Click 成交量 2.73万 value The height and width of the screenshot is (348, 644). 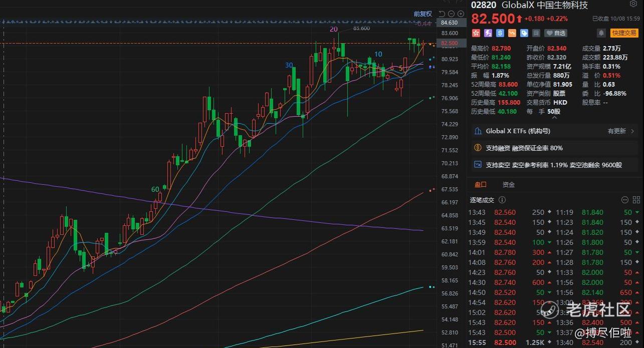[x=611, y=49]
